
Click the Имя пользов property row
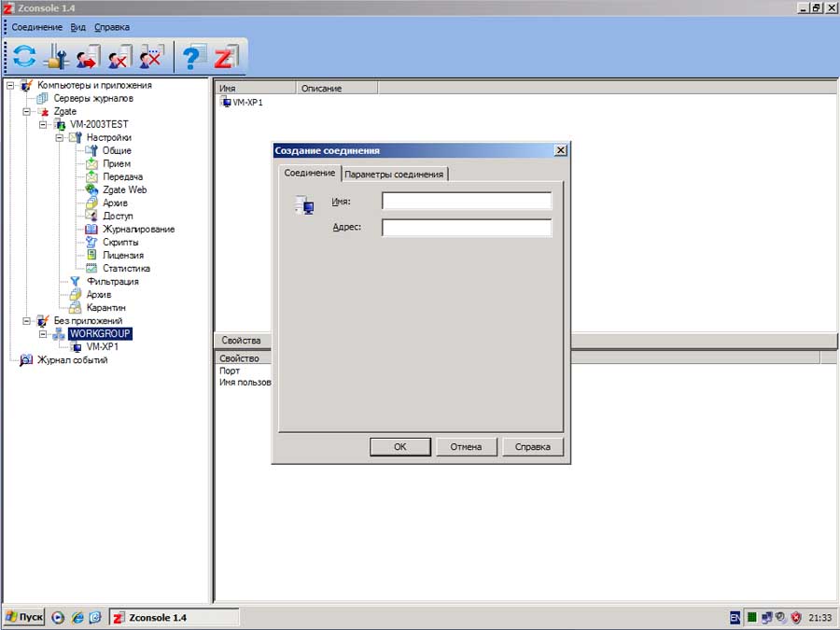[245, 383]
